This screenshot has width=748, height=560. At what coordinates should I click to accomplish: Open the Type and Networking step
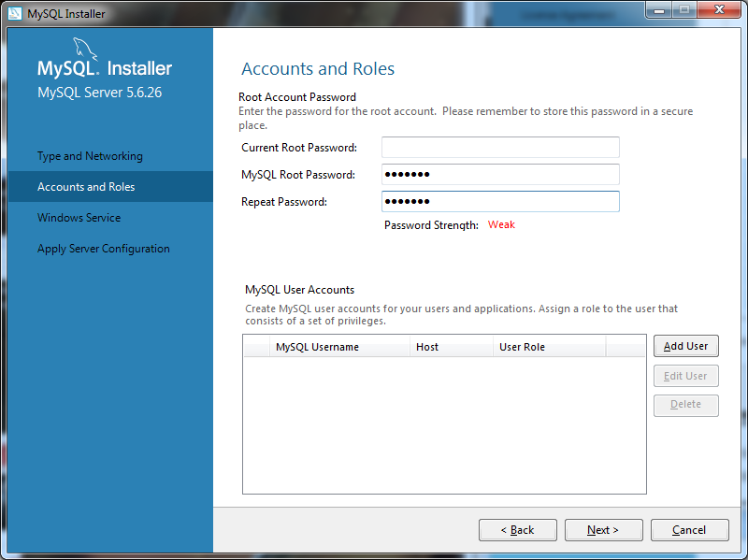90,156
